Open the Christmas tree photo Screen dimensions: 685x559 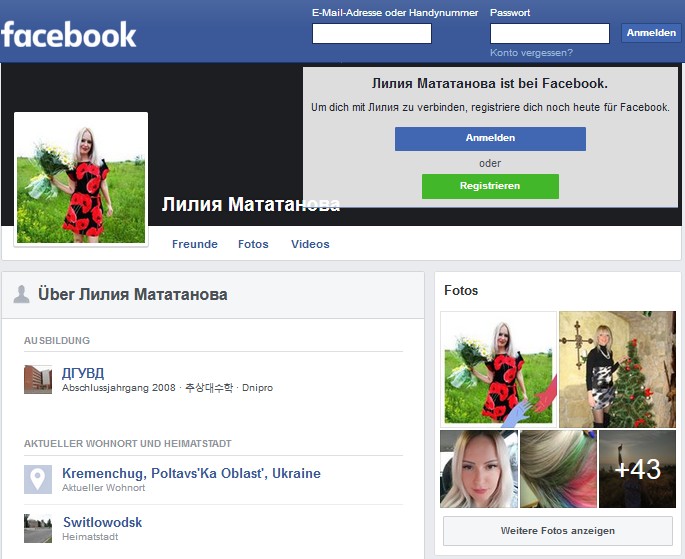pos(617,369)
